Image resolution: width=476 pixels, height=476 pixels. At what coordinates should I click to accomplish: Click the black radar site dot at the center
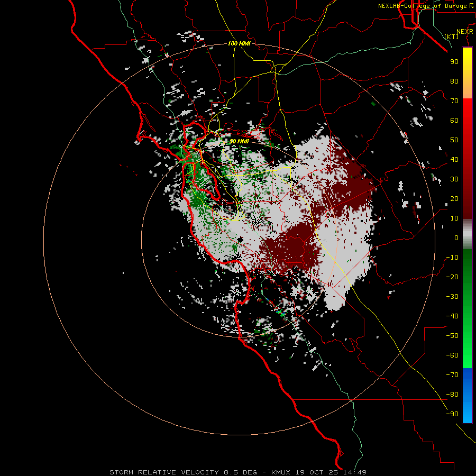241,240
